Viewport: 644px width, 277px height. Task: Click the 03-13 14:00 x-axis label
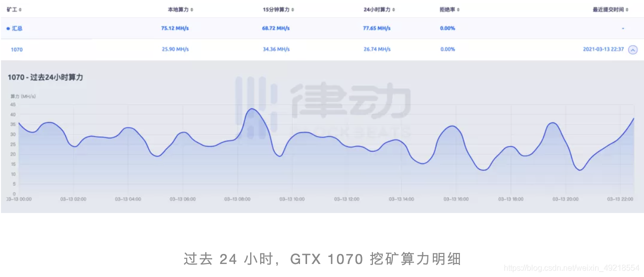tap(401, 199)
